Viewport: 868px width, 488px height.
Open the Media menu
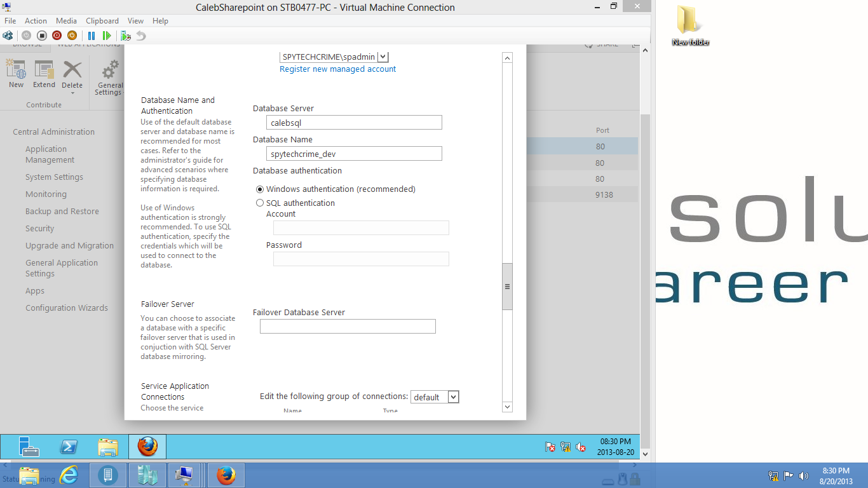click(x=66, y=21)
